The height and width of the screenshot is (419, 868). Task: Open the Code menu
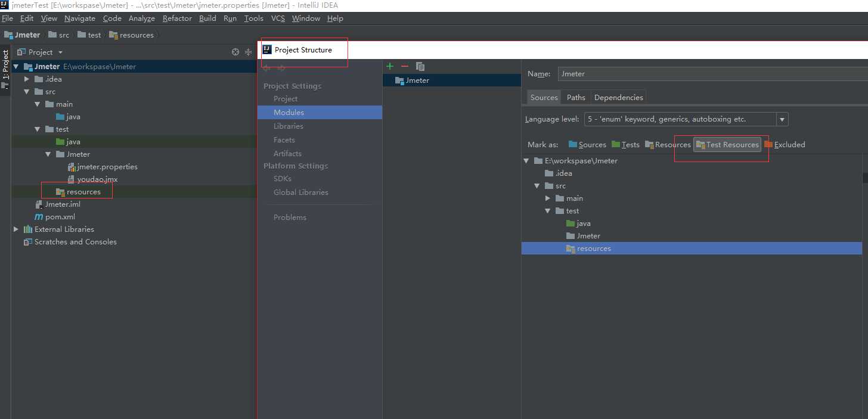112,18
